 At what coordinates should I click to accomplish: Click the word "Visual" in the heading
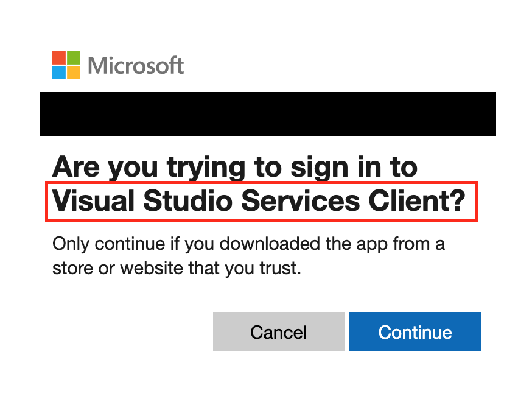(x=93, y=201)
